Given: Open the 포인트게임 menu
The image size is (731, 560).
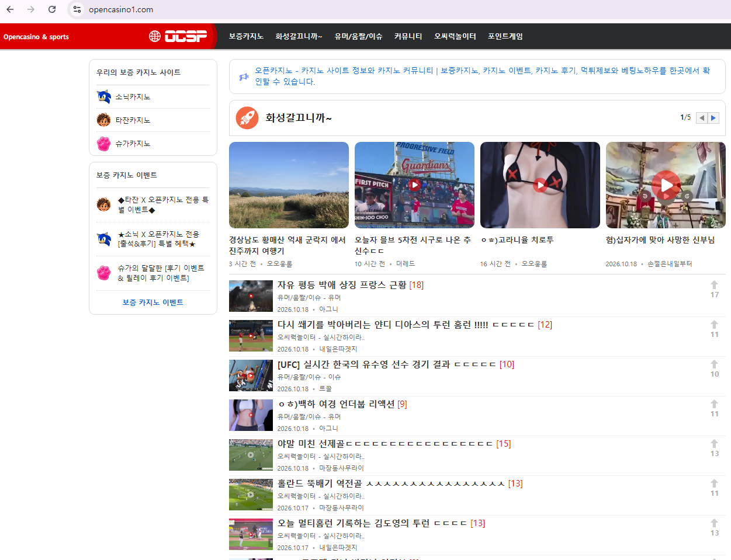Looking at the screenshot, I should click(505, 36).
